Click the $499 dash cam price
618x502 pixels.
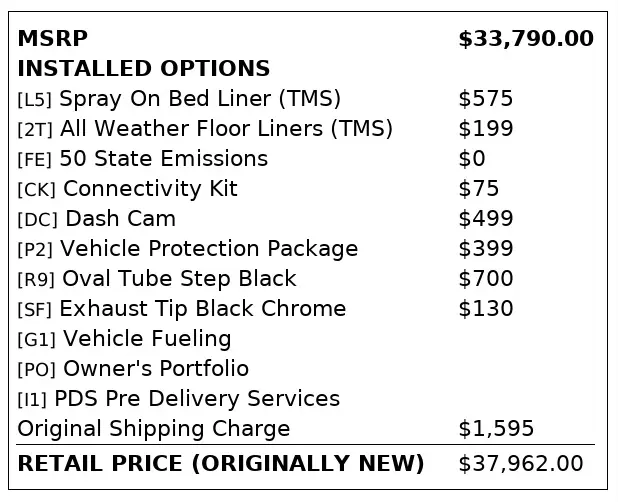point(485,219)
